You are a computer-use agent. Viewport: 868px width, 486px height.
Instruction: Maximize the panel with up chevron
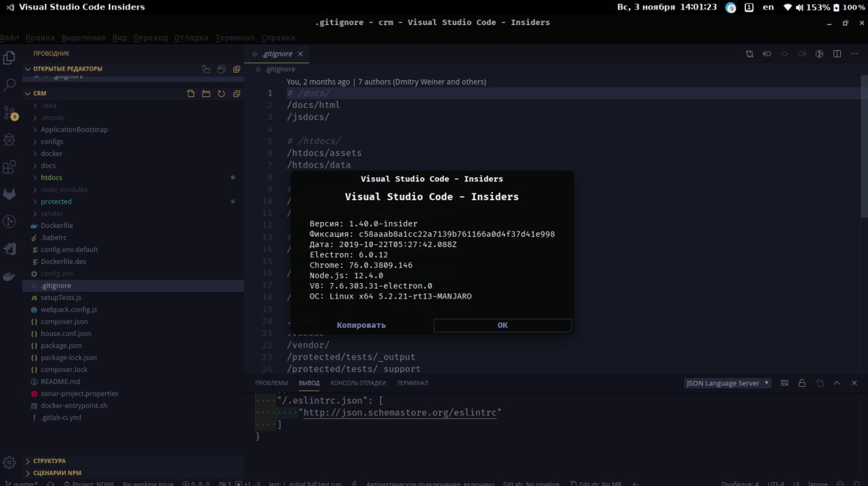click(x=837, y=383)
